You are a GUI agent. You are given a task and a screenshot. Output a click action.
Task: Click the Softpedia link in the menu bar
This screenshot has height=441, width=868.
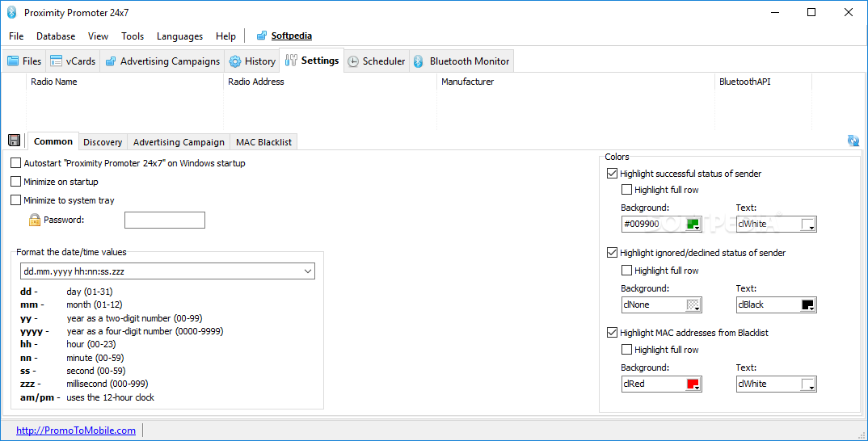(x=291, y=36)
